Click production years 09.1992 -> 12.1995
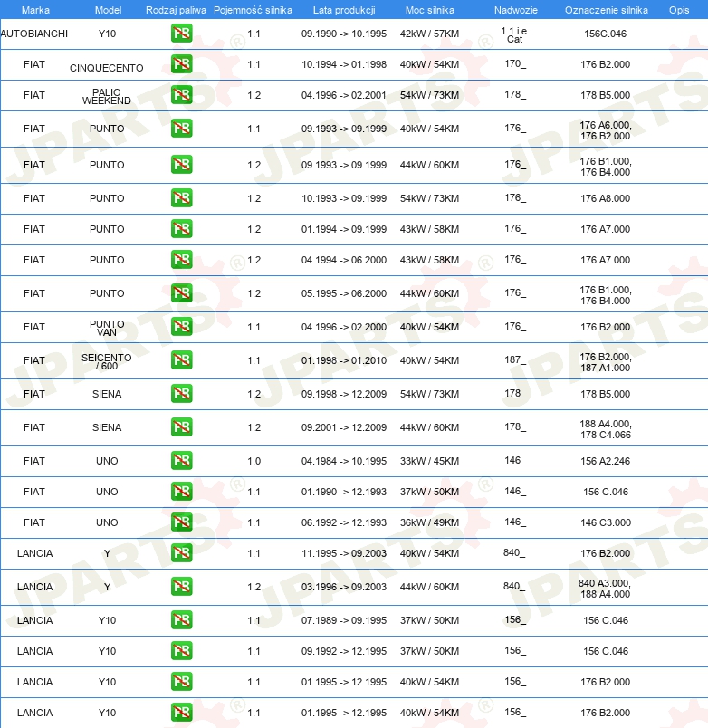708x728 pixels. [344, 651]
